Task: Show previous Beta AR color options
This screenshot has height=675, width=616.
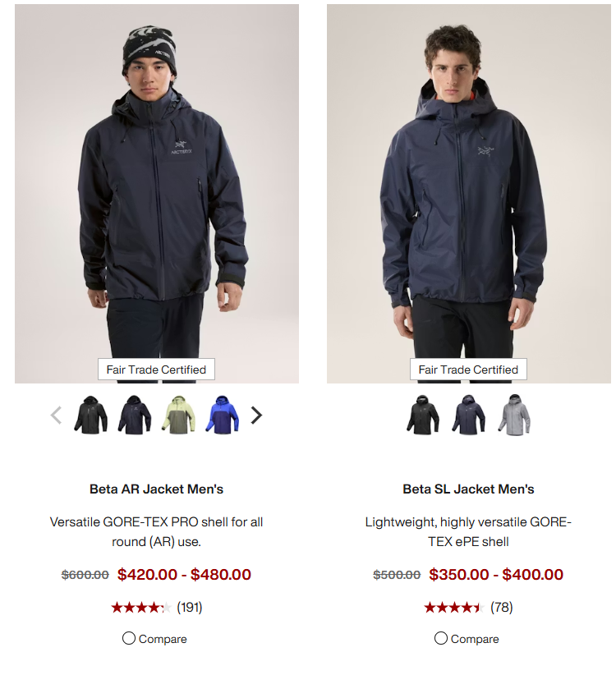Action: (x=57, y=415)
